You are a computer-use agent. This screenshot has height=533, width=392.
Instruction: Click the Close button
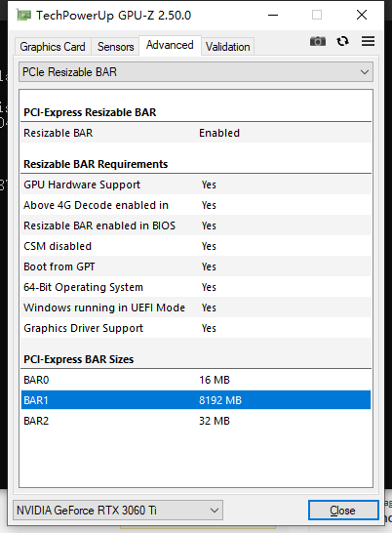tap(343, 511)
